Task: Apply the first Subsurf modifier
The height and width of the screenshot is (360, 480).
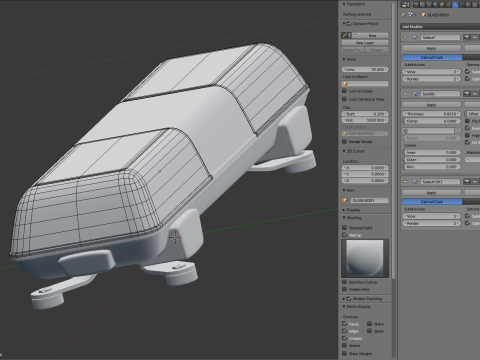Action: pos(432,48)
